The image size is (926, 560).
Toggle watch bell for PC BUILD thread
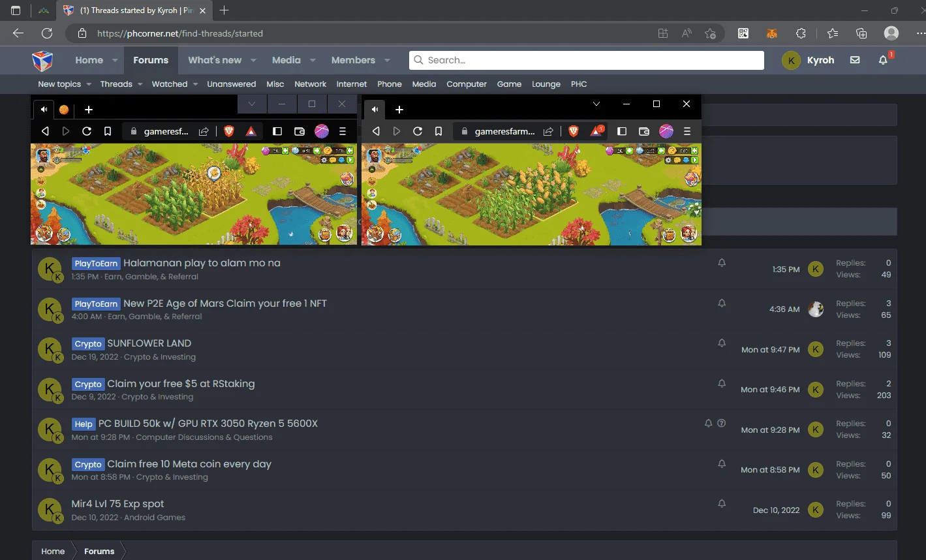tap(709, 423)
